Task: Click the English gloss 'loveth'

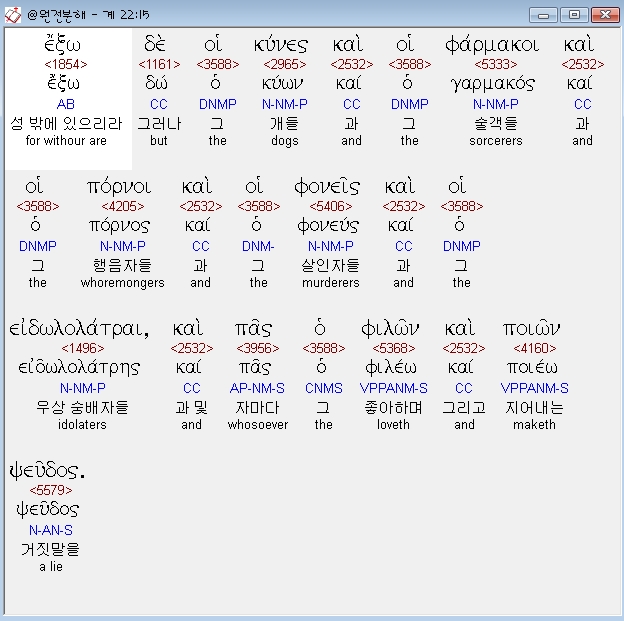Action: coord(393,425)
